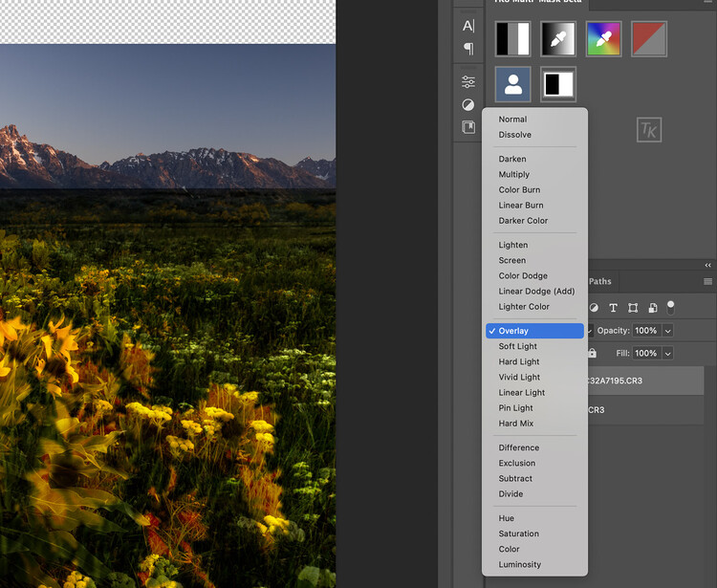Choose Exclusion blend mode
This screenshot has width=717, height=588.
pos(516,463)
